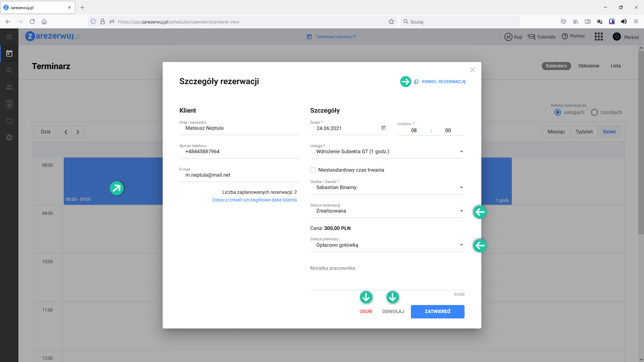Go to the previous day
The height and width of the screenshot is (362, 644).
(66, 132)
